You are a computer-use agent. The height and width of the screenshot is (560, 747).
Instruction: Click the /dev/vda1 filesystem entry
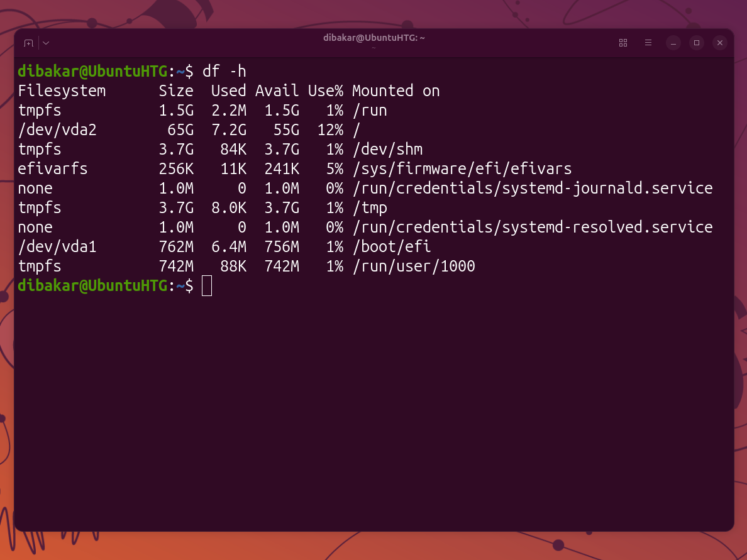[x=57, y=246]
